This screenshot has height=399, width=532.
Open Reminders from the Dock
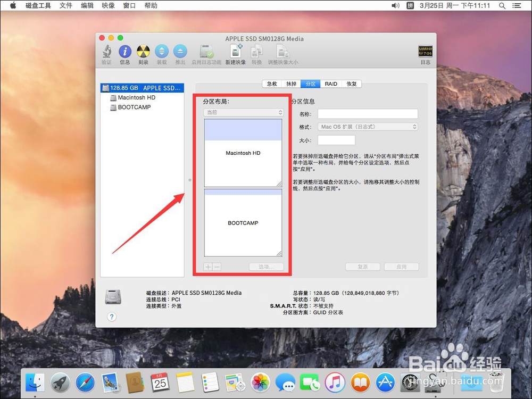210,383
